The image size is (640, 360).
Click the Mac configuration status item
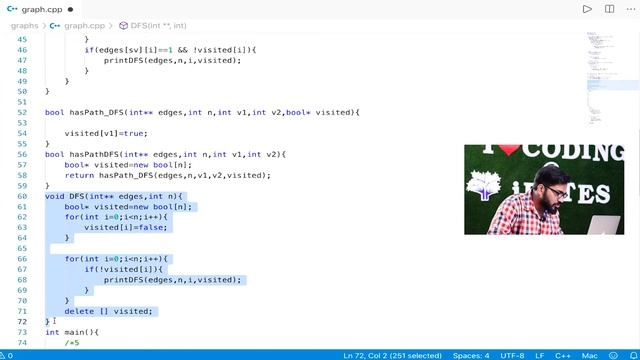tap(589, 356)
